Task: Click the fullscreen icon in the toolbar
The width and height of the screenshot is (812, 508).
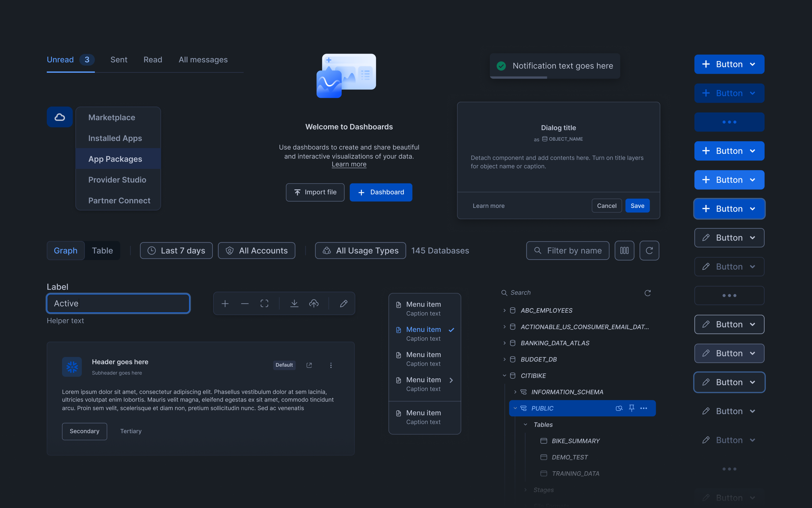Action: click(264, 303)
